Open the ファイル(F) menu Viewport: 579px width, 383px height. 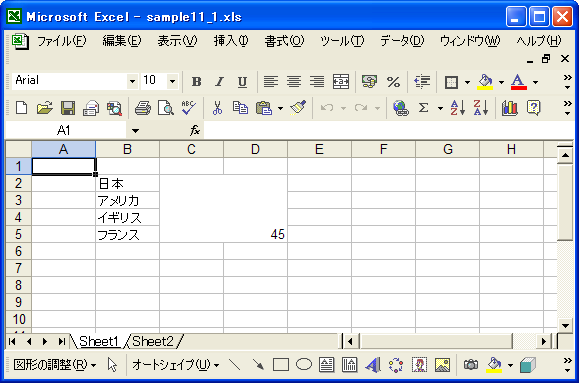(x=62, y=41)
